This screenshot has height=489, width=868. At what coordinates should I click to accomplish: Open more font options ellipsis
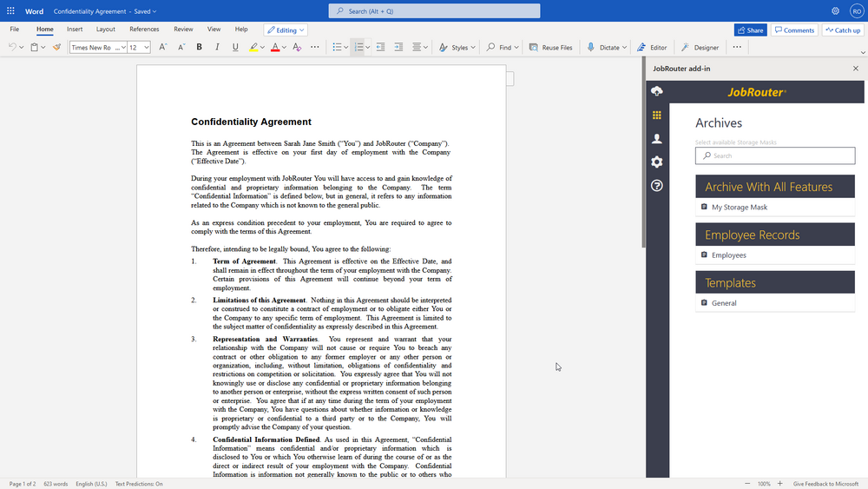[314, 47]
